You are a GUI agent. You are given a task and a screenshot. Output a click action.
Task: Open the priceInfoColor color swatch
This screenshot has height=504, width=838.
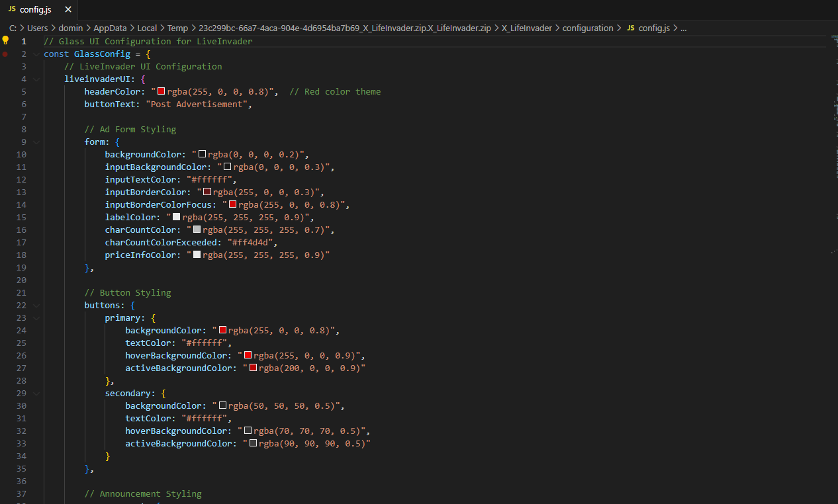point(197,255)
